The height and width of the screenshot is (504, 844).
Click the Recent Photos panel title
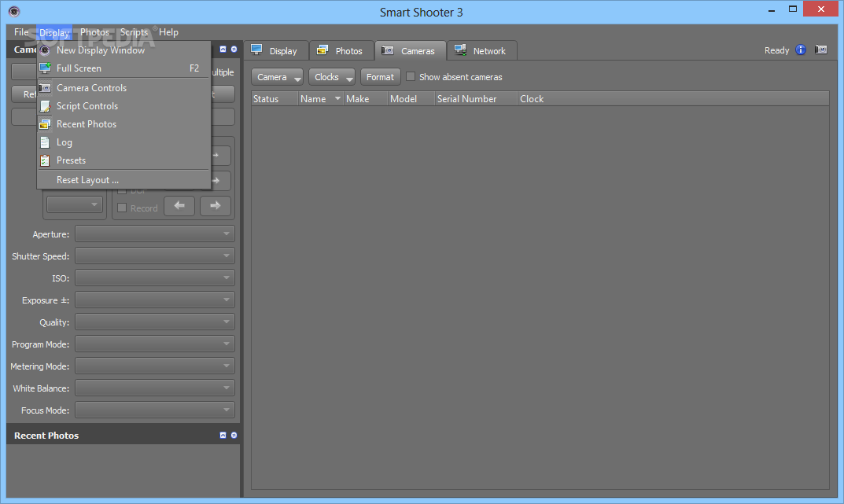coord(46,436)
